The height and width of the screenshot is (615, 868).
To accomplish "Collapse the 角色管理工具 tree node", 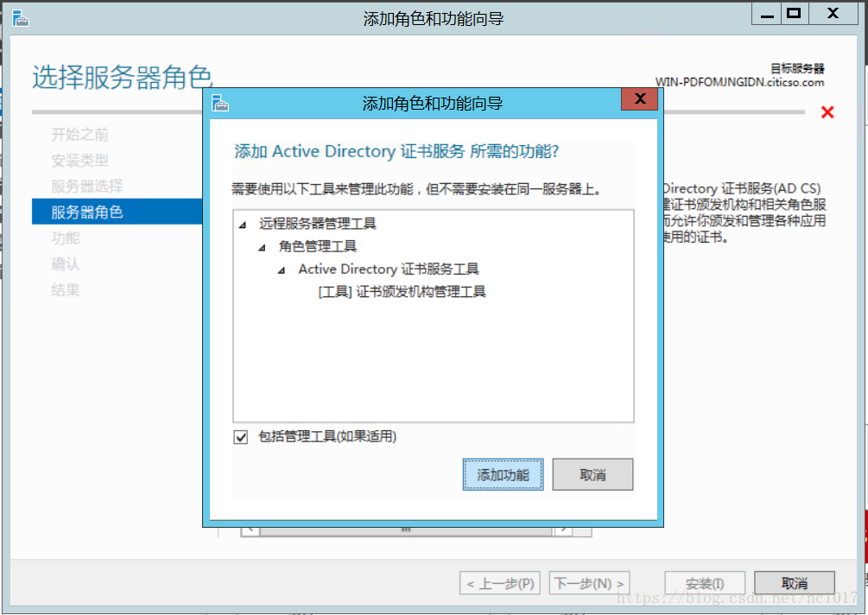I will point(262,247).
